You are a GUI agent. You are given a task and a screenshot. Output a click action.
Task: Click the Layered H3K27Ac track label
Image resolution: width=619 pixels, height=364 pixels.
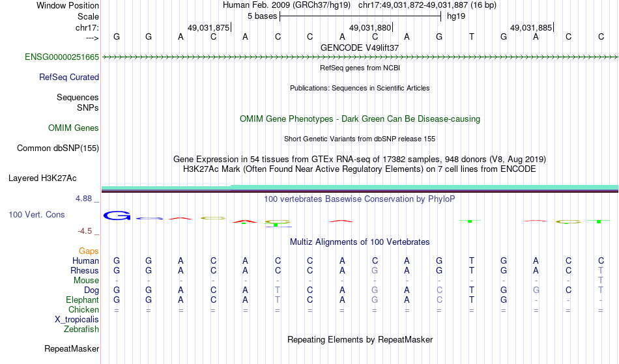42,178
